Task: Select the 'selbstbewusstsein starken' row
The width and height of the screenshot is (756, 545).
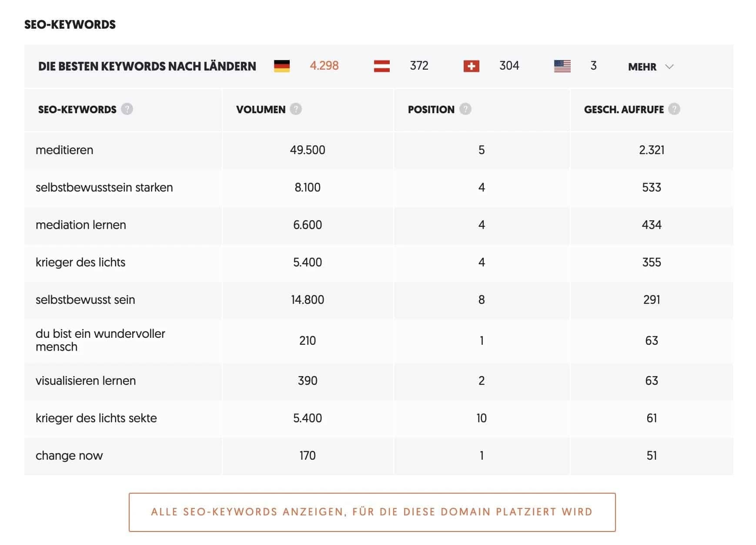Action: 104,187
